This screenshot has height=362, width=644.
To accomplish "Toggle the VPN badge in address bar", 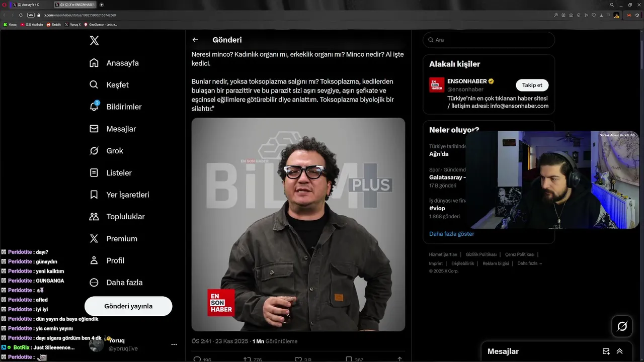I will (x=31, y=15).
